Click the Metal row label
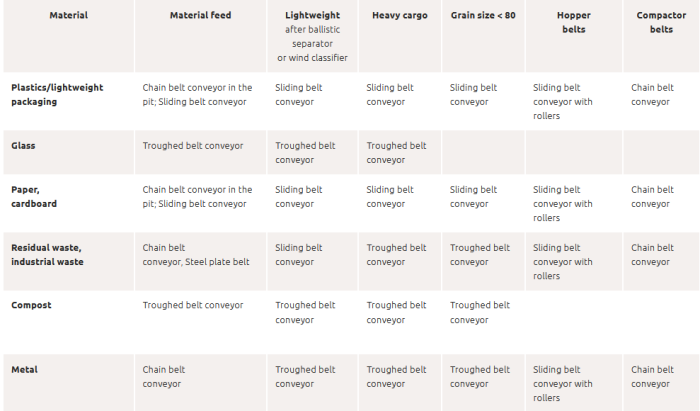 click(x=25, y=370)
